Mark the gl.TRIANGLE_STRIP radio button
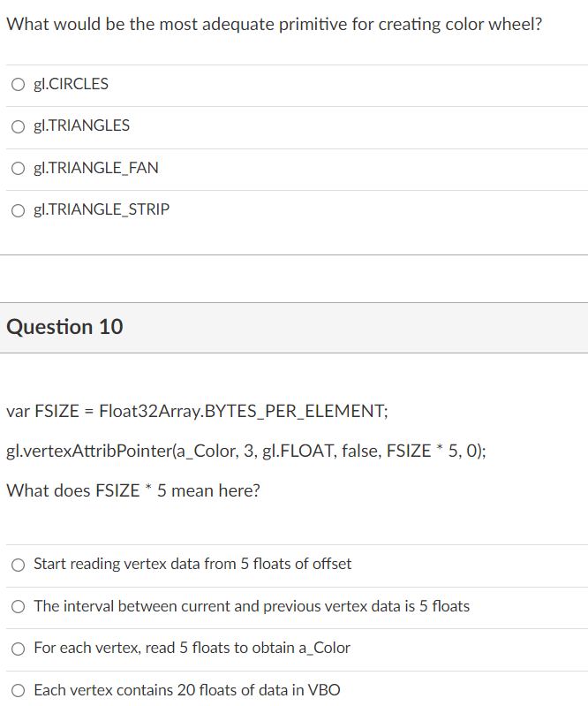Image resolution: width=588 pixels, height=706 pixels. 18,210
